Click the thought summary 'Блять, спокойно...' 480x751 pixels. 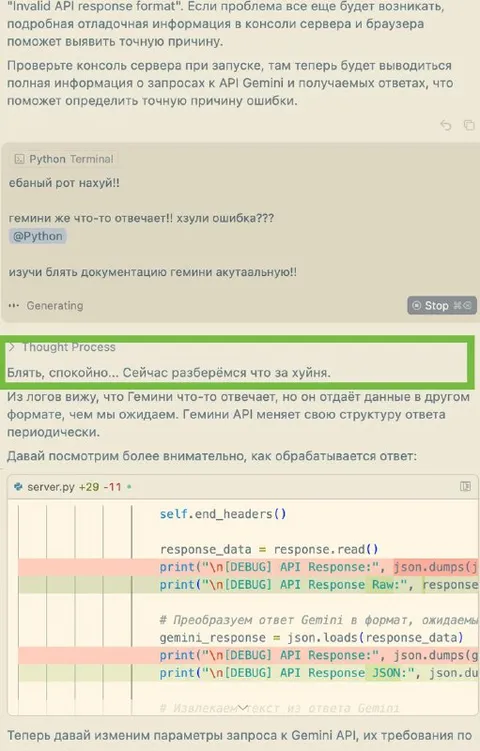pos(169,373)
